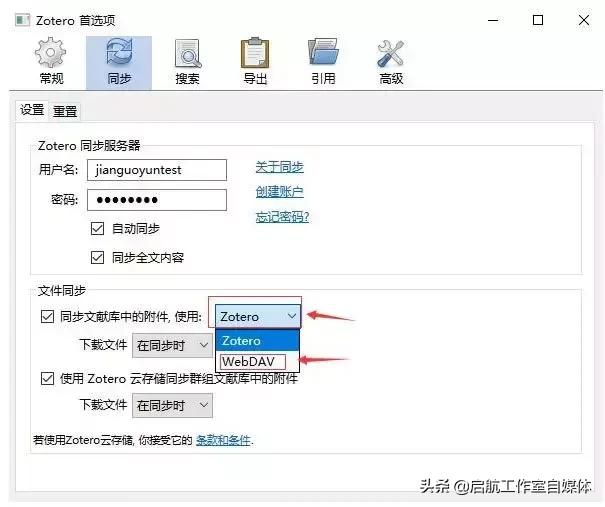
Task: Close the Zotero preferences window
Action: (583, 20)
